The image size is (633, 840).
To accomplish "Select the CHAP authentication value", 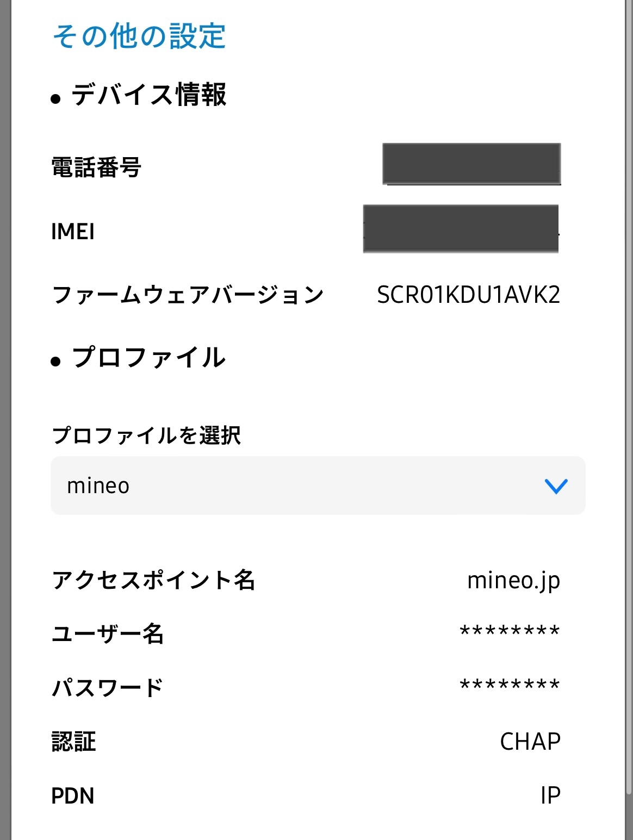I will 530,742.
